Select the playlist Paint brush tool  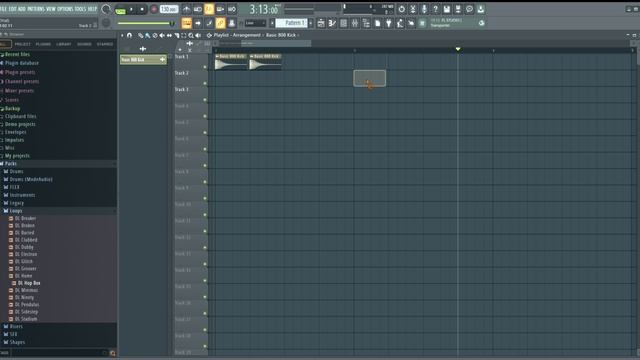coord(147,36)
